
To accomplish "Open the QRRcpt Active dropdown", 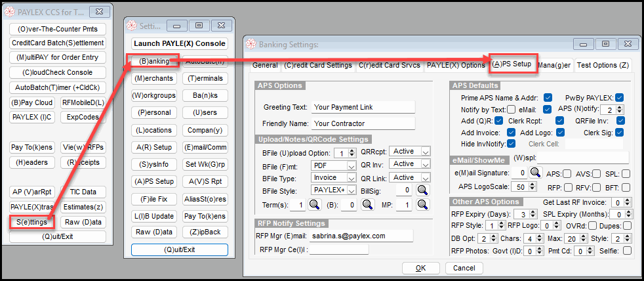I will pos(409,152).
